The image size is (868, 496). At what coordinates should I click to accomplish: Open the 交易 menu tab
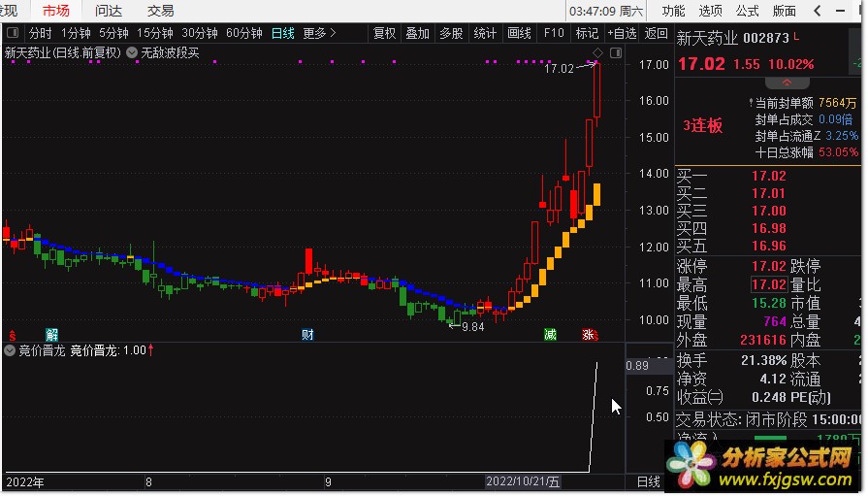161,11
